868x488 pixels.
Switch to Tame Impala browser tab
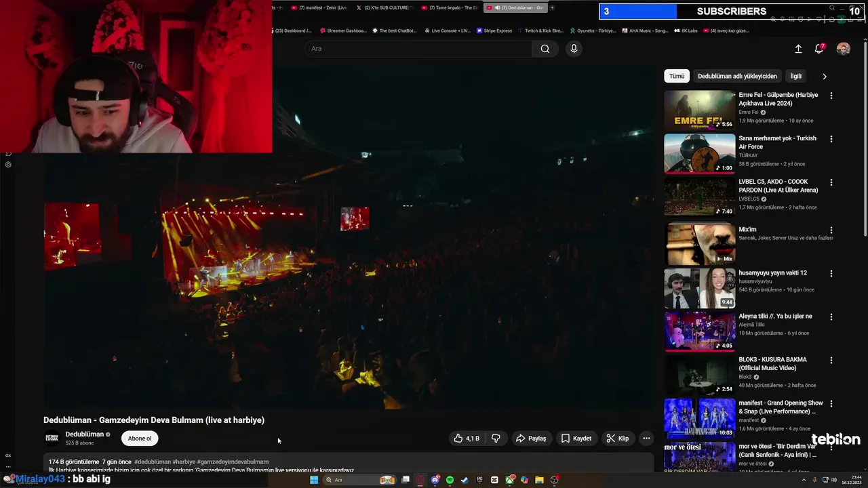449,7
